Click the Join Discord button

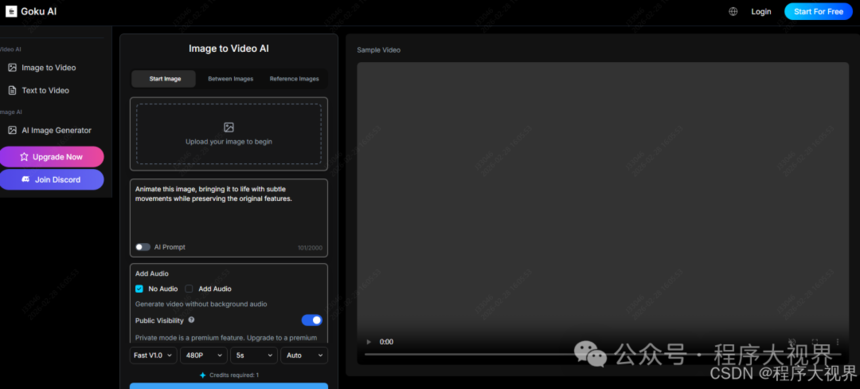(x=51, y=180)
